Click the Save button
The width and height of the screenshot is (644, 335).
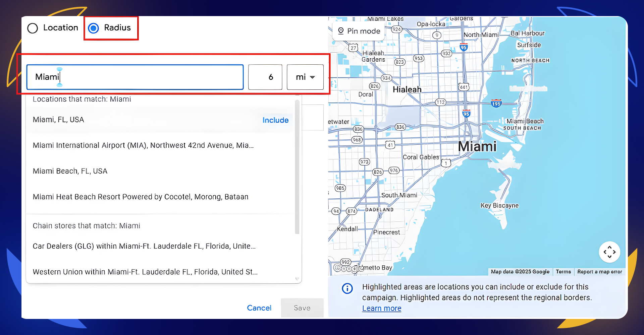(302, 308)
